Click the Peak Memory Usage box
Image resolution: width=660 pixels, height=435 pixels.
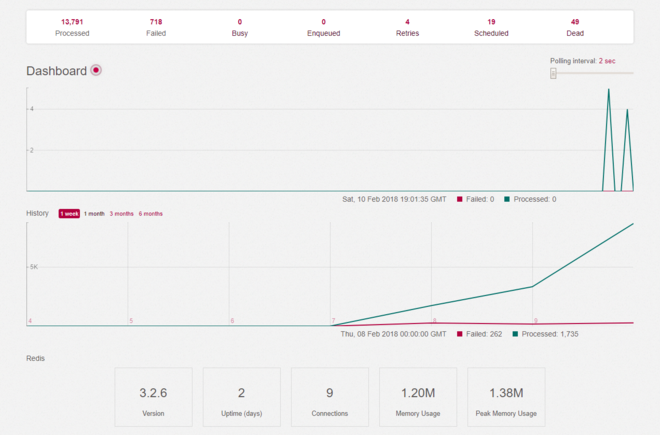pyautogui.click(x=506, y=397)
